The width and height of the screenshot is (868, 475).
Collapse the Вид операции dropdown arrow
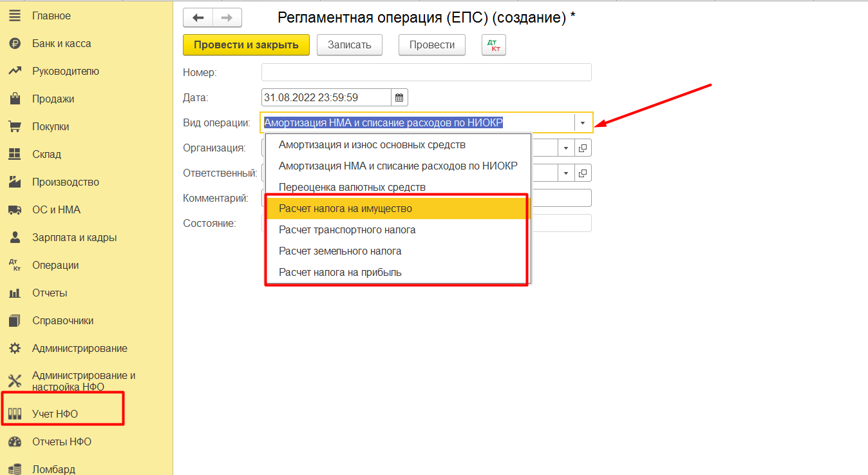[x=583, y=122]
